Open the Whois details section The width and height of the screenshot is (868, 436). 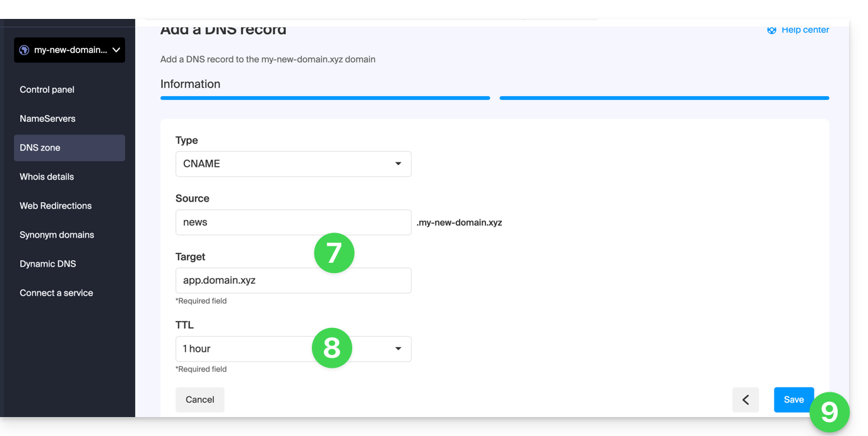click(47, 177)
